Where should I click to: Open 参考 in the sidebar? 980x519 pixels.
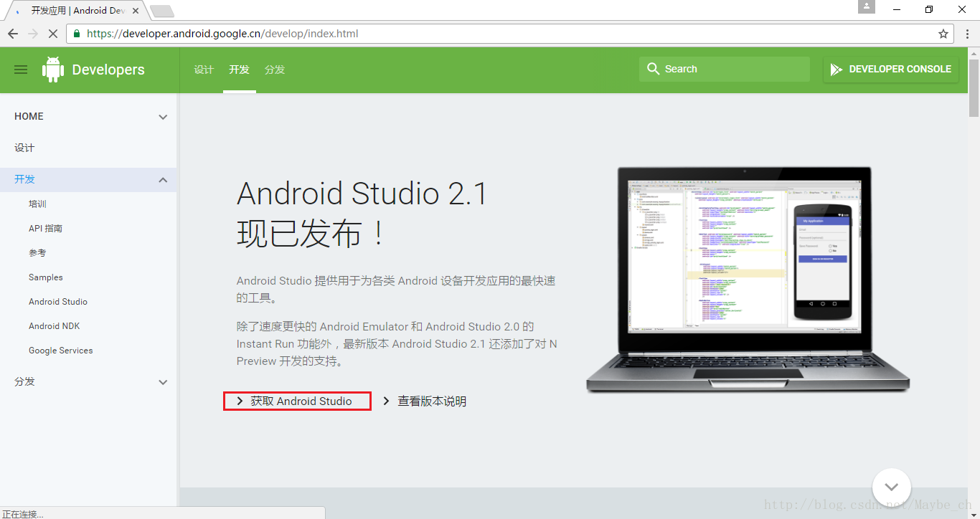tap(37, 252)
